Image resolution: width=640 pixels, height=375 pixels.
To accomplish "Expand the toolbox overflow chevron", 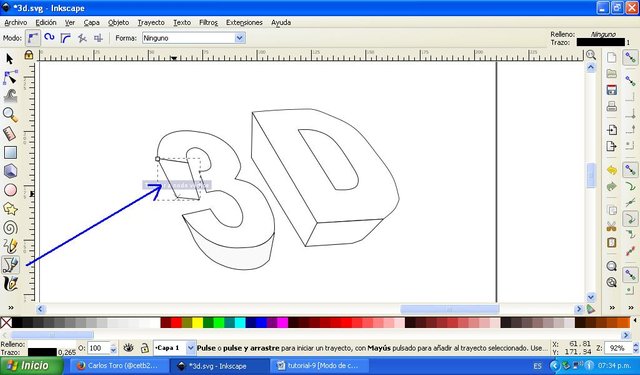I will 11,308.
